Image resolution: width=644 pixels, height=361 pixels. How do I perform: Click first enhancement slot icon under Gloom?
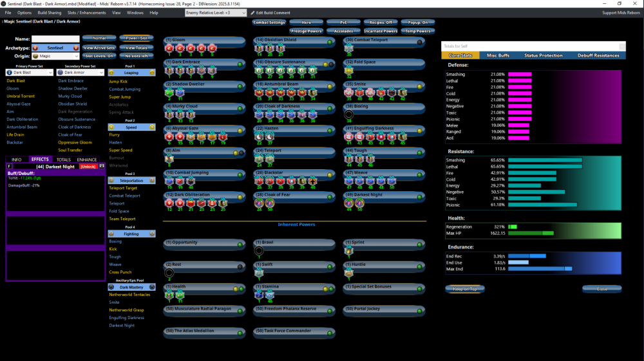point(169,48)
